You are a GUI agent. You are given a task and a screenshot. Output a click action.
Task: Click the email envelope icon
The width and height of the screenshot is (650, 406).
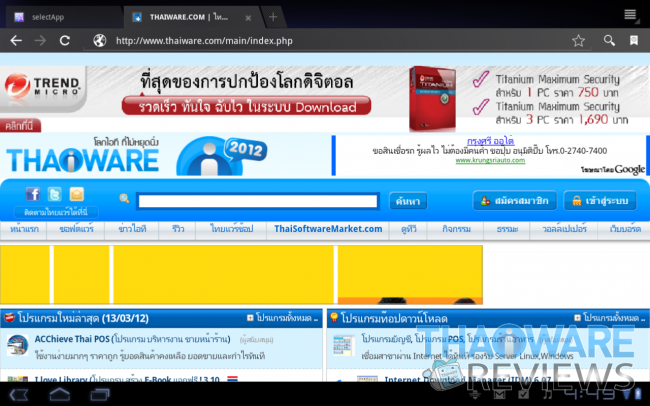[77, 194]
